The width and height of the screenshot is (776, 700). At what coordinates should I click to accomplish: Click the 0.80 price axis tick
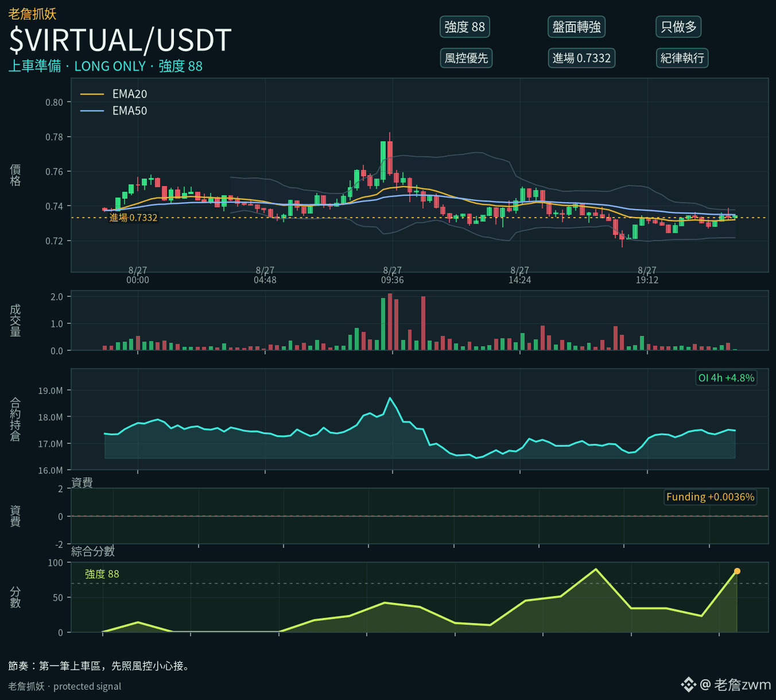(55, 102)
